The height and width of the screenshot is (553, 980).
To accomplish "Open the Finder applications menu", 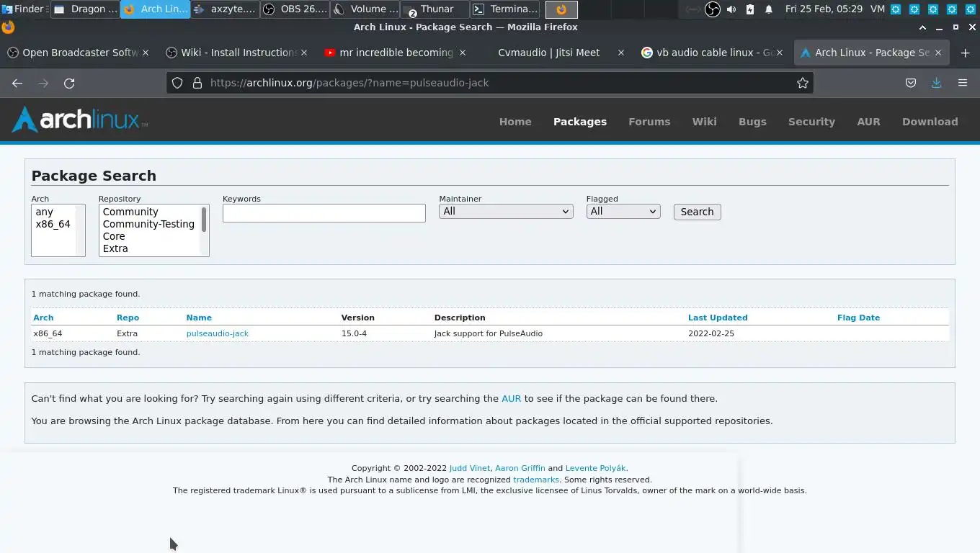I will point(24,9).
